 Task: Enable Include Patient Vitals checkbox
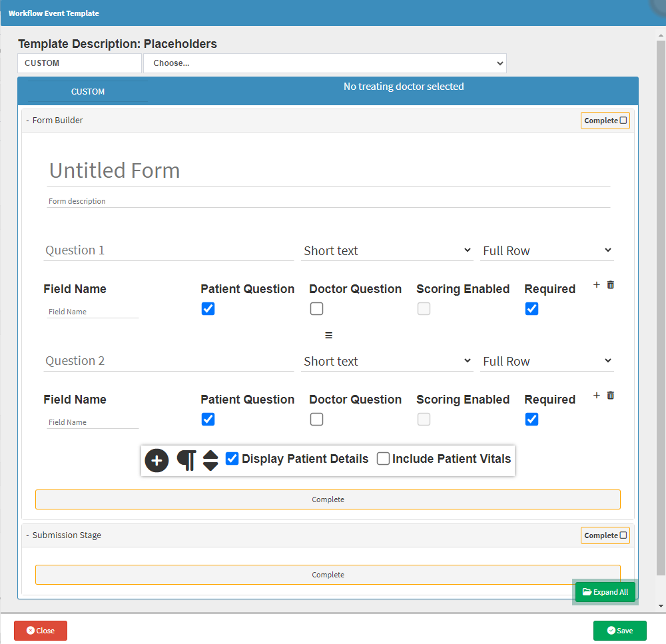coord(384,459)
